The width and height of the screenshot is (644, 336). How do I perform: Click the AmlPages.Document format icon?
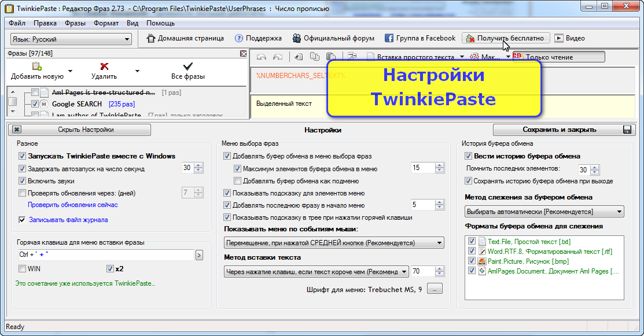pos(482,271)
